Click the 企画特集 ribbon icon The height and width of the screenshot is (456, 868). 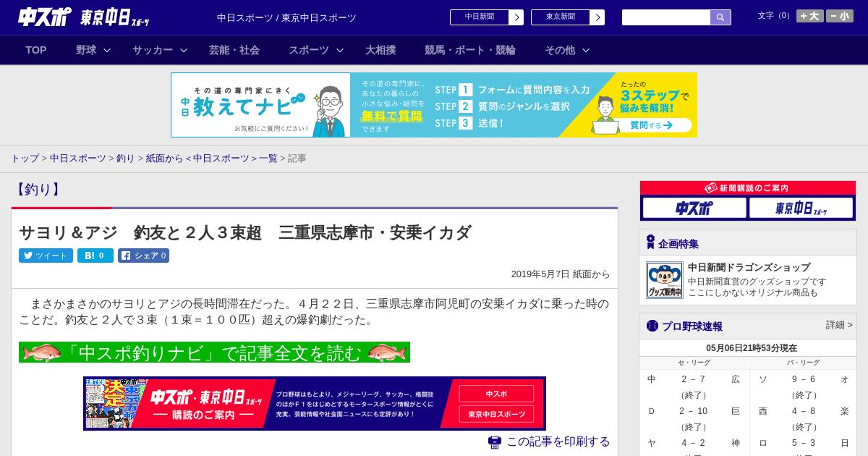[x=650, y=242]
